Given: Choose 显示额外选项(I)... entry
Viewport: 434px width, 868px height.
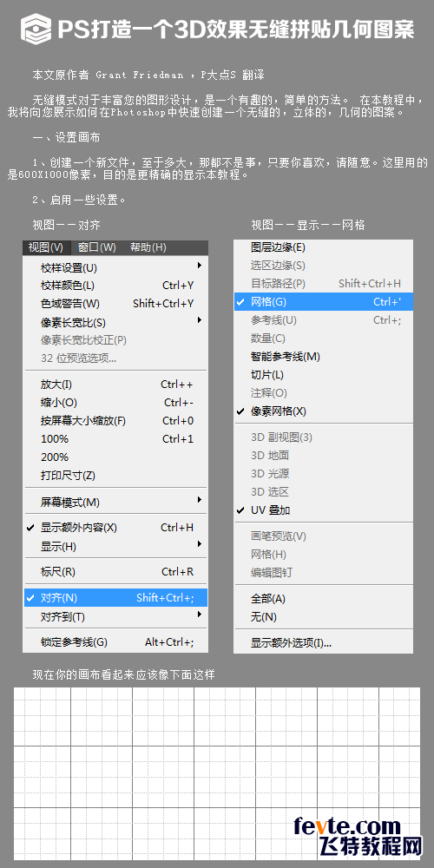Looking at the screenshot, I should 323,642.
